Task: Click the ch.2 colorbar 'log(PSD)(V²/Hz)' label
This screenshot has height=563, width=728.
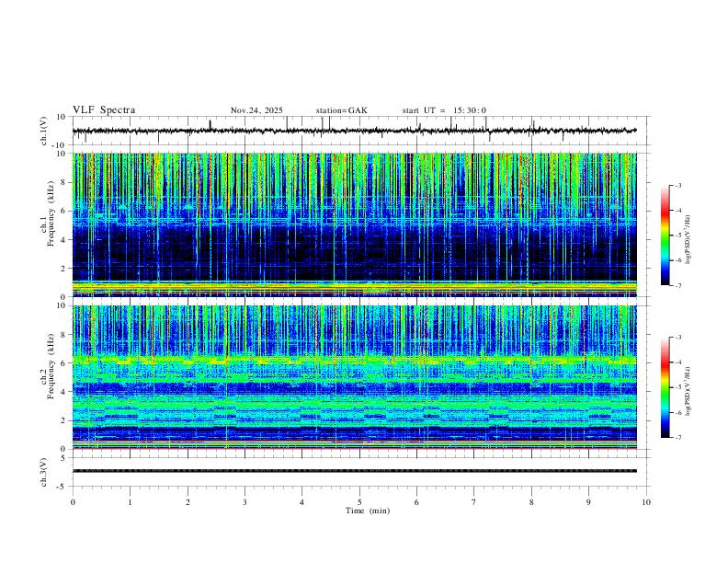Action: pyautogui.click(x=688, y=391)
